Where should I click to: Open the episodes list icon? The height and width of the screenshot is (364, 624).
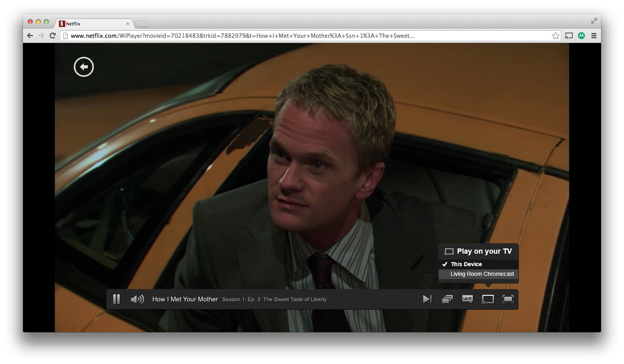[x=447, y=299]
